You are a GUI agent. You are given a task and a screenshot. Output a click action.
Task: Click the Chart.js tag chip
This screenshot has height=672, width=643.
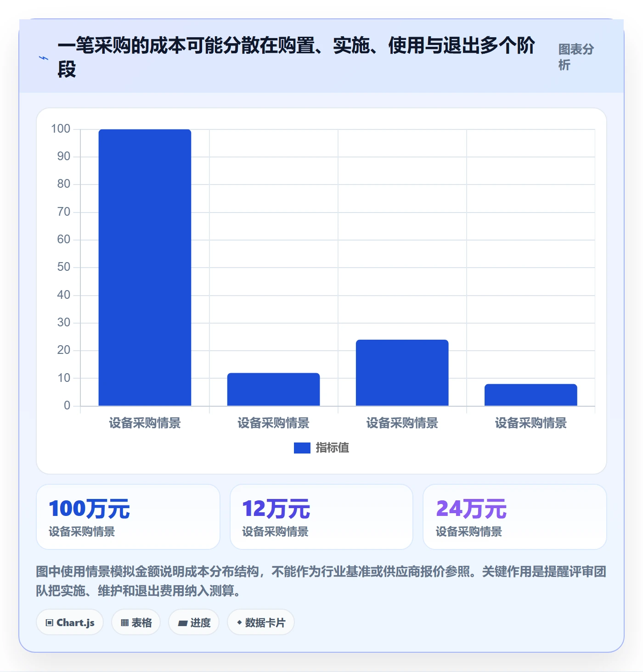pyautogui.click(x=70, y=622)
